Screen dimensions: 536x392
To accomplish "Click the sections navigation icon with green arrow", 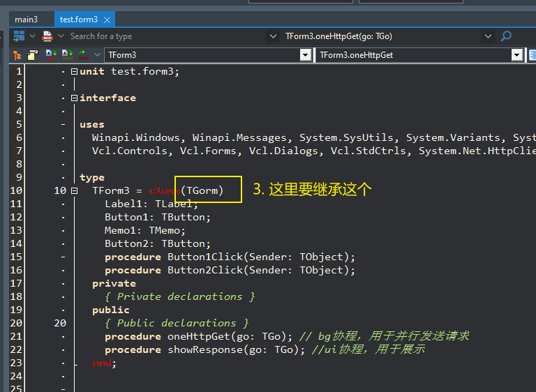I will click(19, 36).
